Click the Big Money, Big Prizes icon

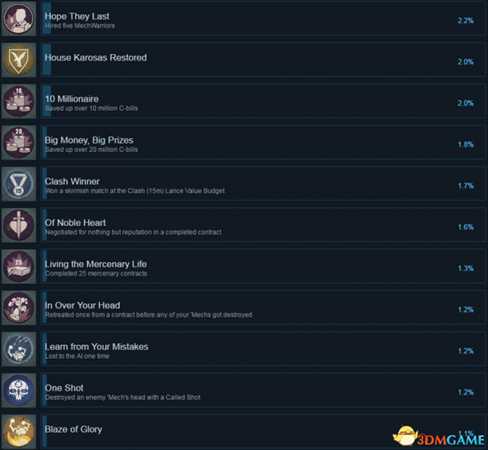(x=18, y=142)
